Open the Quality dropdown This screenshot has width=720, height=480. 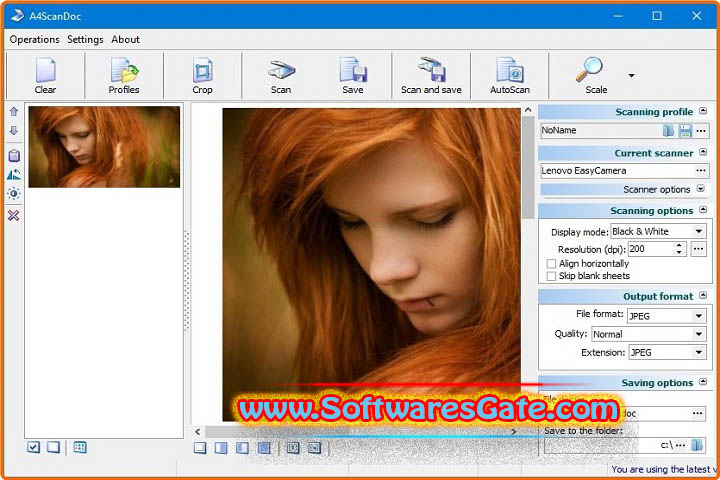tap(699, 334)
